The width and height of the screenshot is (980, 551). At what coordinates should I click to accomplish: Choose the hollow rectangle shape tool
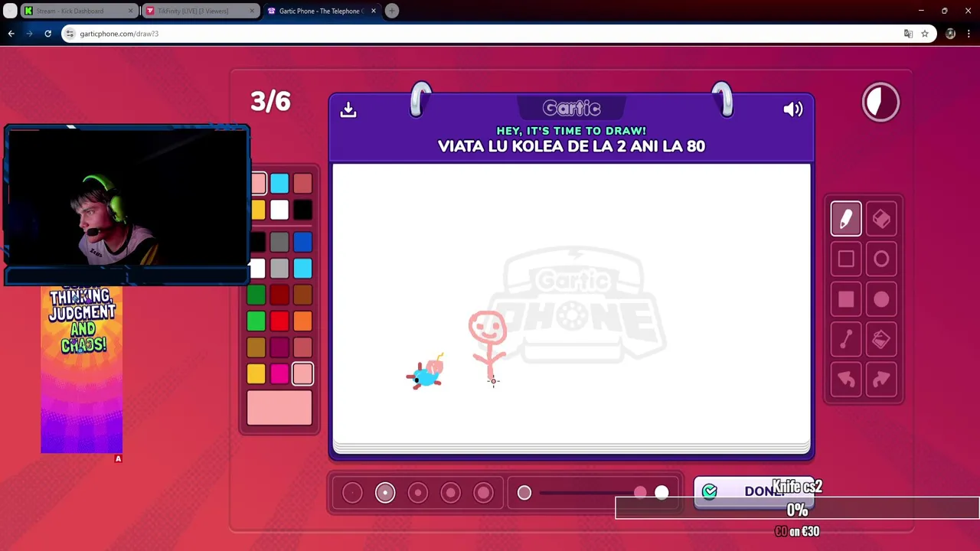pos(846,259)
